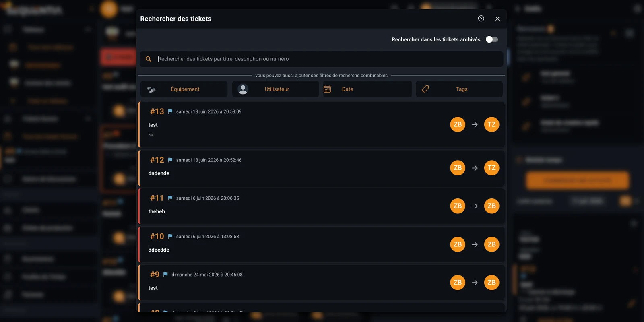The image size is (644, 322).
Task: Click date 'samedi 6 juin 2026 à 20:08:35'
Action: pos(208,198)
